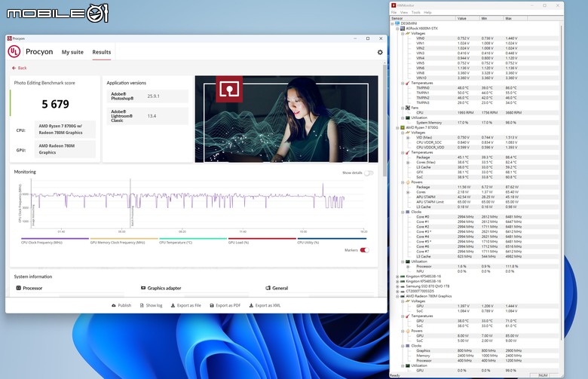Screen dimensions: 588x379
Task: Click the DESKMINI computer icon in HWMonitor
Action: click(397, 23)
